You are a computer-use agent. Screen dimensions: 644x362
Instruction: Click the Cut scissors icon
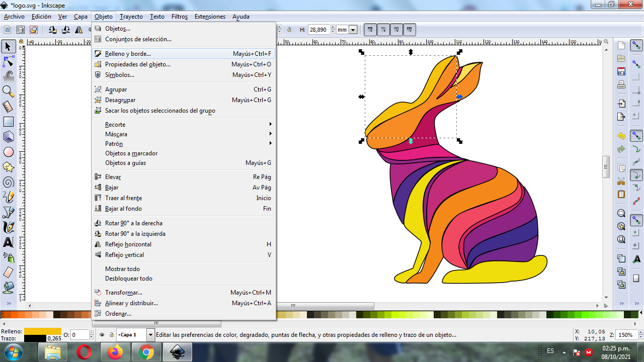pyautogui.click(x=621, y=181)
